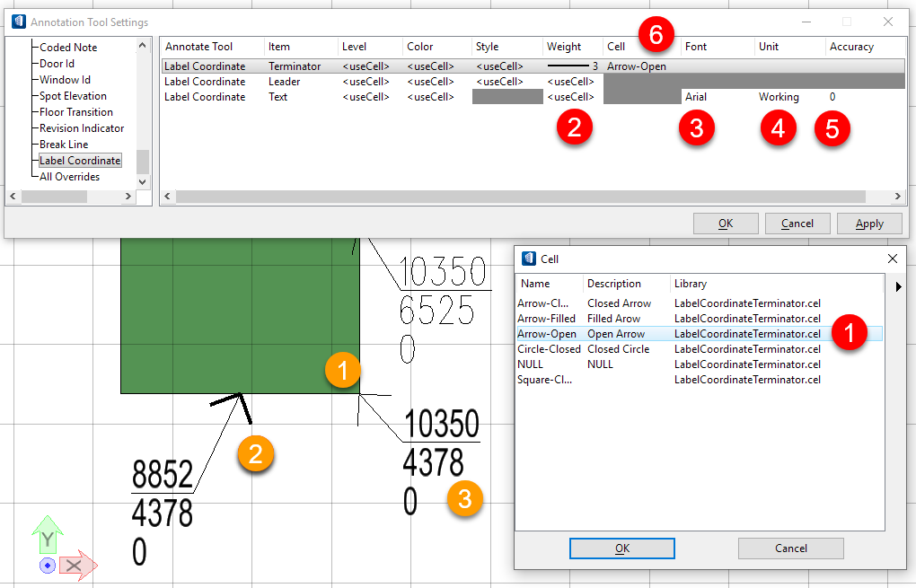Click the tree's scroll right arrow

click(128, 197)
